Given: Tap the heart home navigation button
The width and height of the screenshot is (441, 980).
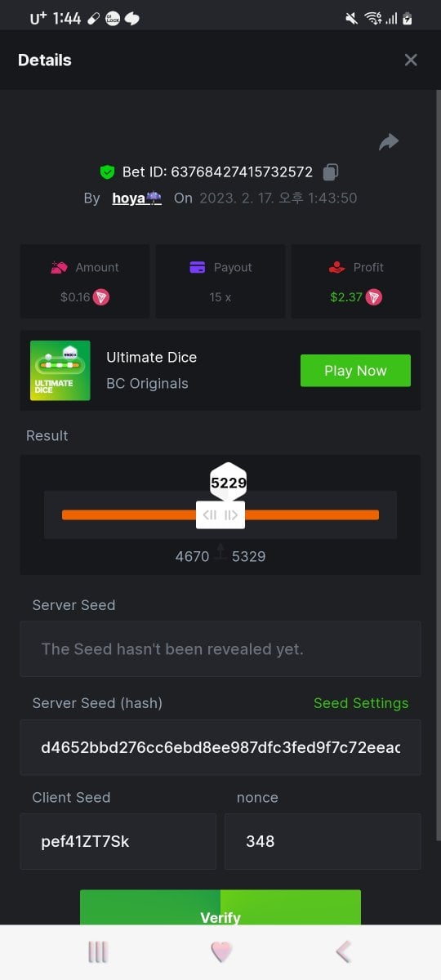Looking at the screenshot, I should tap(221, 952).
